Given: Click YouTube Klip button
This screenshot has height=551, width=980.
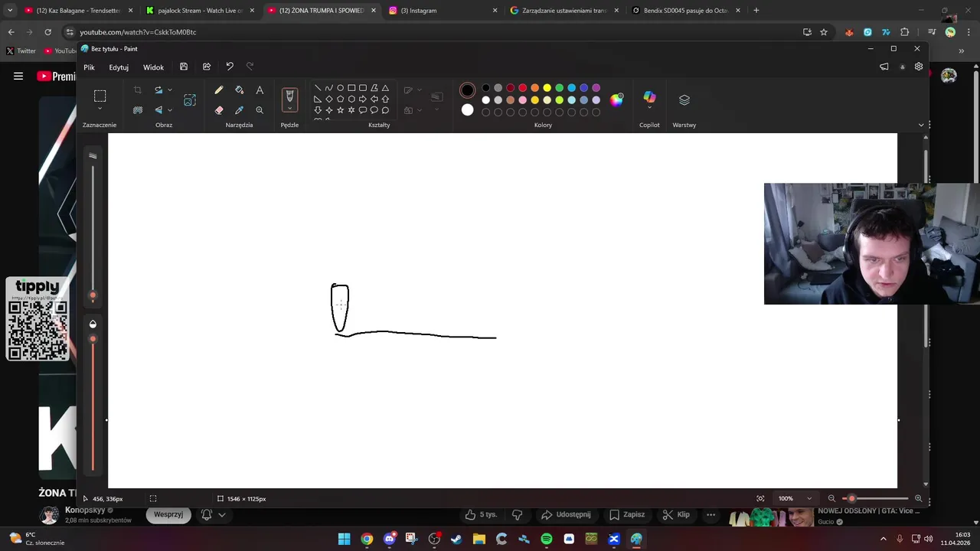Looking at the screenshot, I should click(676, 515).
